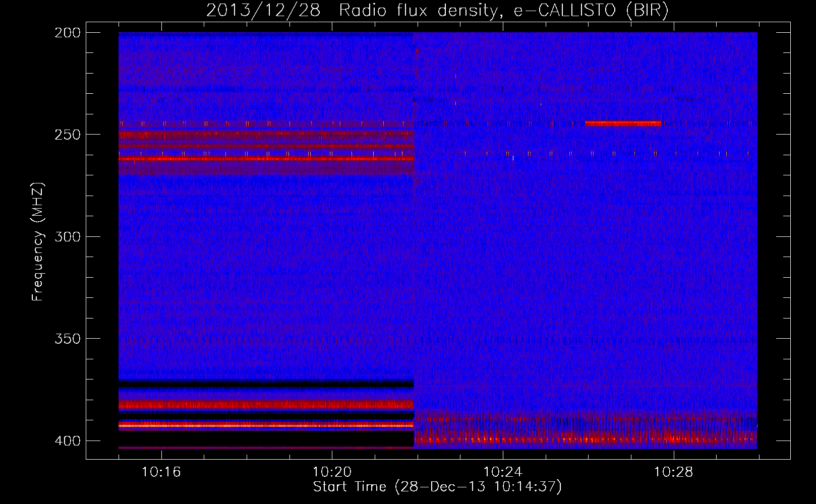The image size is (816, 504).
Task: Click the short red emission bar near 245 MHz
Action: pyautogui.click(x=623, y=123)
